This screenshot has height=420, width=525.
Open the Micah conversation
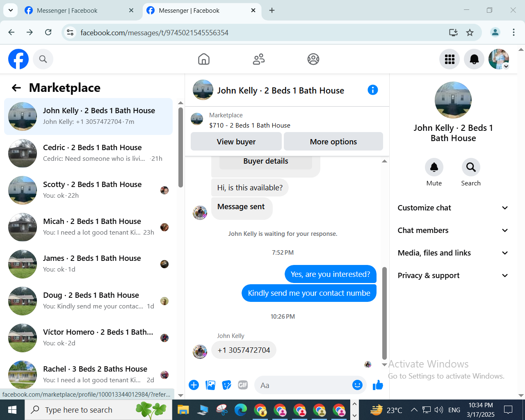coord(88,227)
